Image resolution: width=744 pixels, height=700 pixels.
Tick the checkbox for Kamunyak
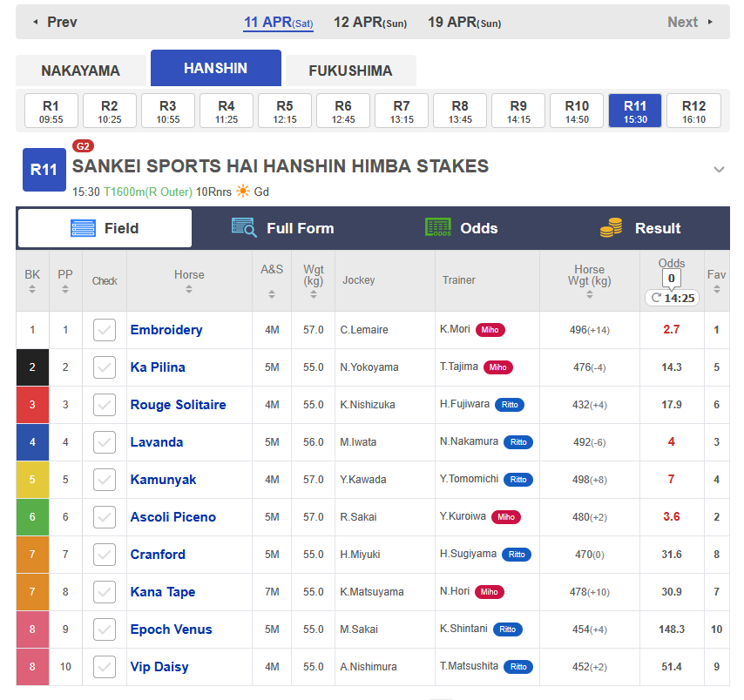tap(105, 480)
